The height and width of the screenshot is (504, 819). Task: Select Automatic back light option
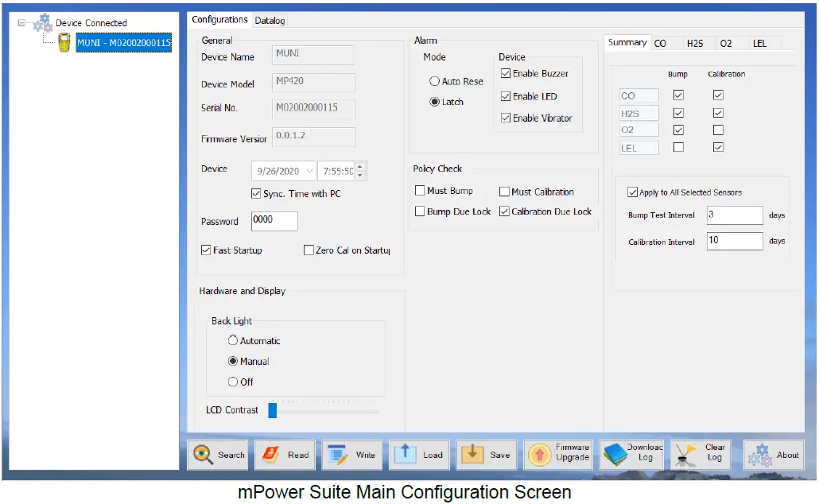pyautogui.click(x=232, y=340)
